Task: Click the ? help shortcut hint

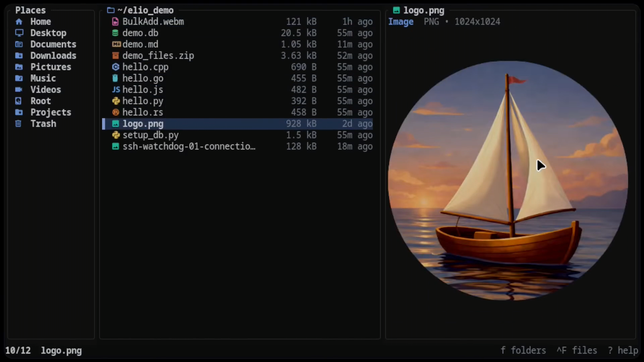Action: [x=623, y=350]
